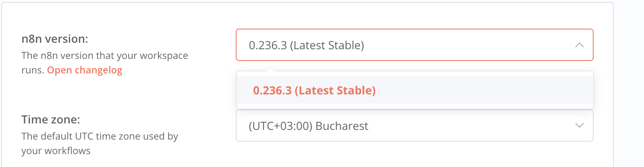Open the n8n version combo box
The height and width of the screenshot is (167, 644).
click(414, 45)
